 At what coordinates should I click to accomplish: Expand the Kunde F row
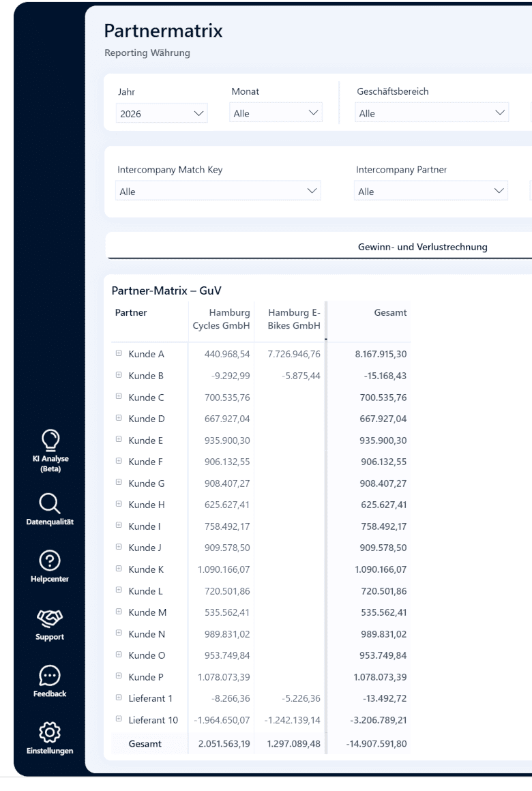click(x=119, y=461)
